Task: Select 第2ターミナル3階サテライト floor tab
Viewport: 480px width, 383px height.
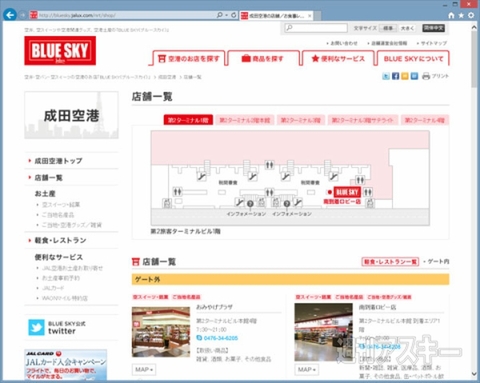Action: (x=363, y=120)
